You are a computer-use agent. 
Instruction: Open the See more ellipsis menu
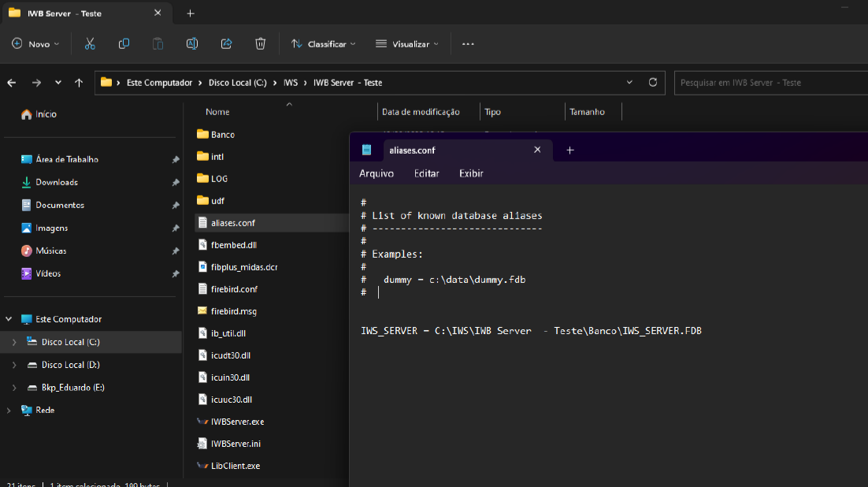pos(468,44)
